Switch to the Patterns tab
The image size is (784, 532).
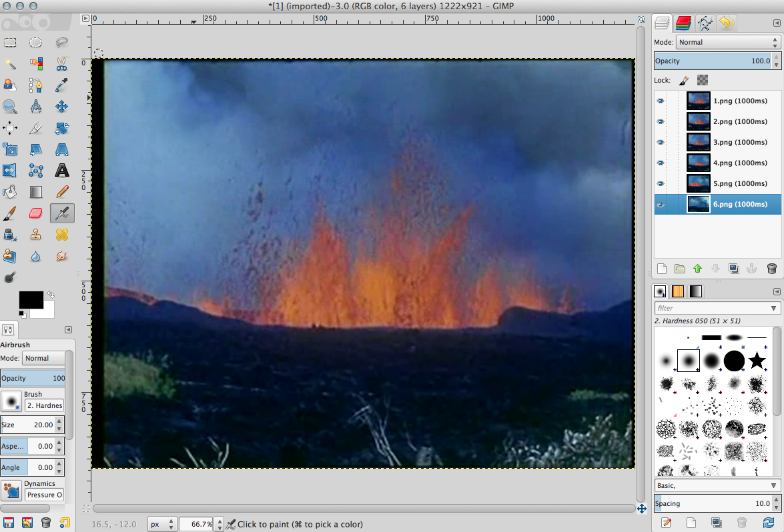coord(678,291)
